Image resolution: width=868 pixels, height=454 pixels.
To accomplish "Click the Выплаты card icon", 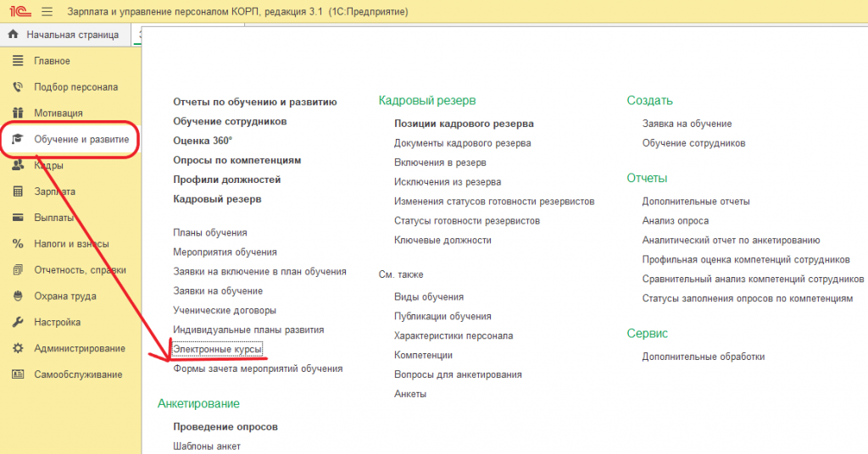I will (x=18, y=218).
